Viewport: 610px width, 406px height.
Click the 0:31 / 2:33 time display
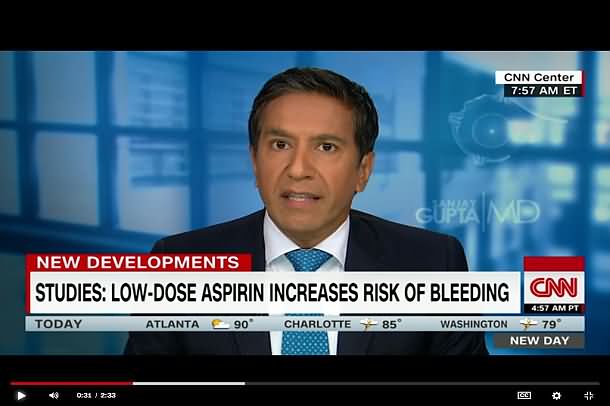click(96, 396)
